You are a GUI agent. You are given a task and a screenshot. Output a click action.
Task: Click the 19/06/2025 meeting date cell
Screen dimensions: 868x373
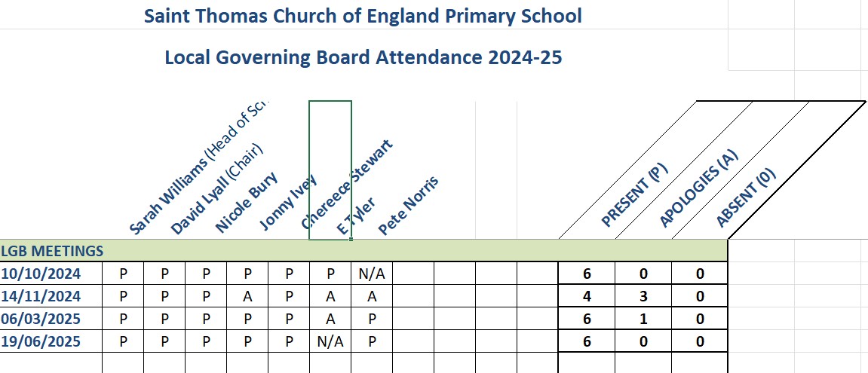tap(51, 341)
